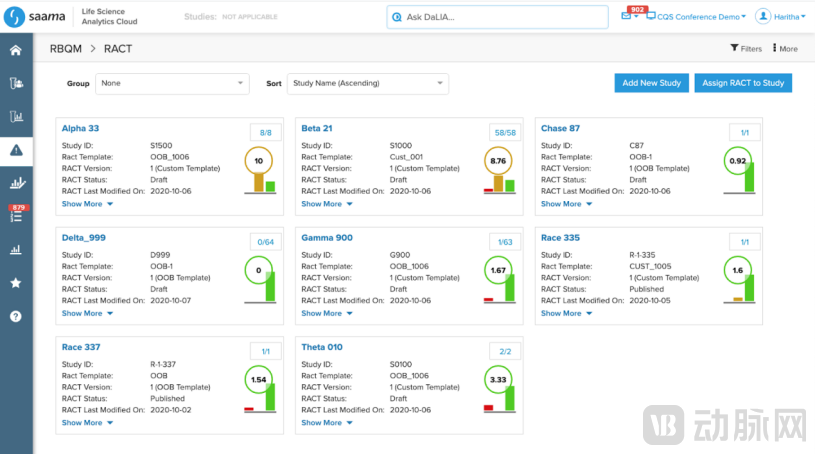Click RBQM in the breadcrumb
The height and width of the screenshot is (455, 816).
[x=66, y=49]
